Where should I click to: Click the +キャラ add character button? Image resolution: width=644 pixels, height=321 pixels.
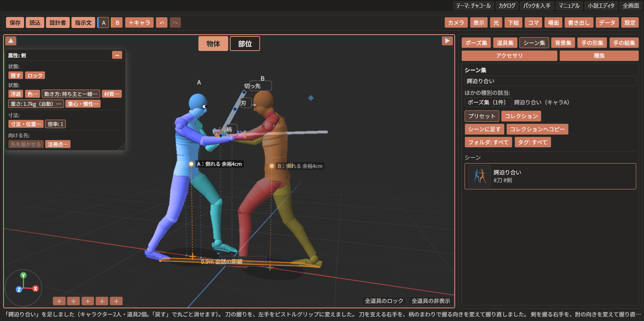click(139, 23)
